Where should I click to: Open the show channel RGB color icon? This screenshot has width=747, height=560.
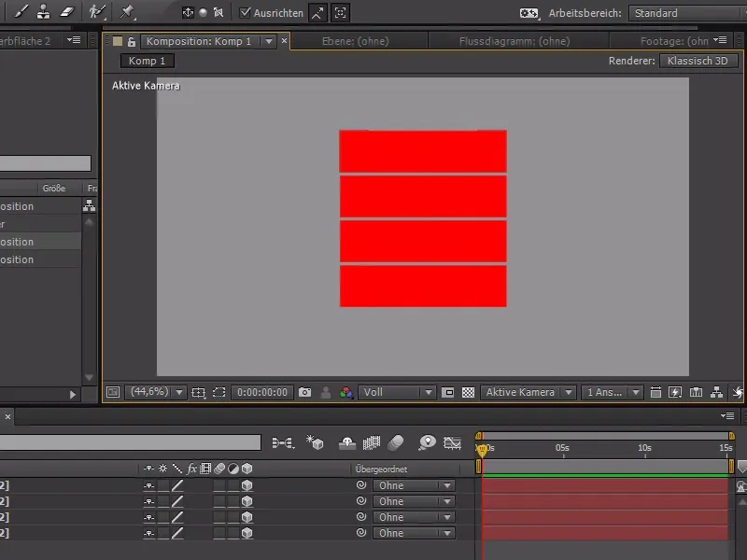345,393
